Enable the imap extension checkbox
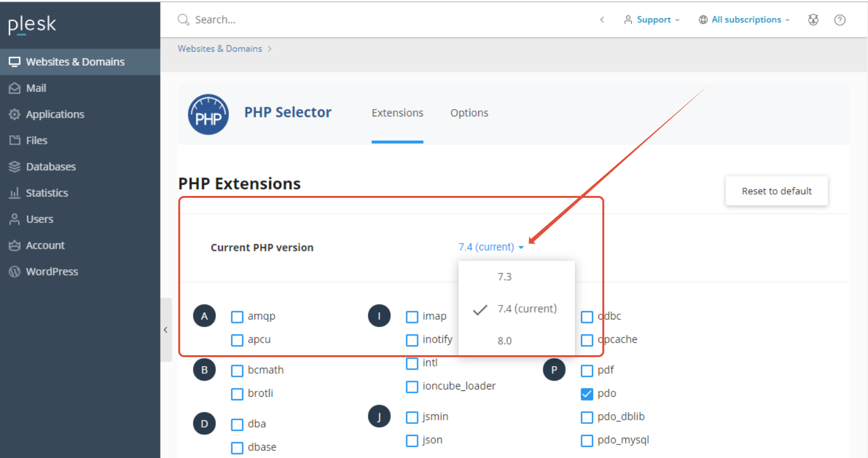868x458 pixels. (412, 317)
